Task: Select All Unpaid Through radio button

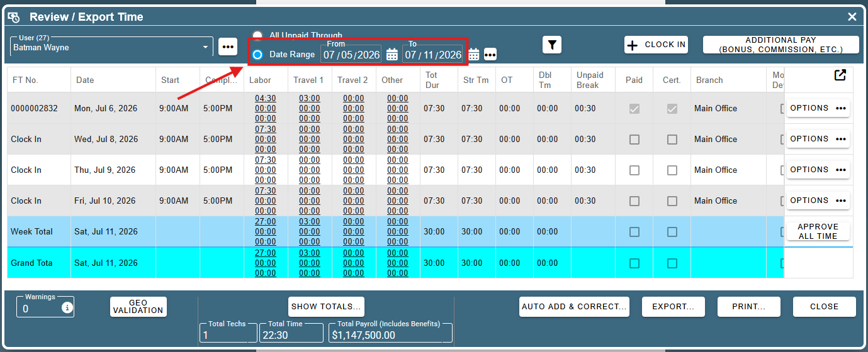Action: (x=257, y=35)
